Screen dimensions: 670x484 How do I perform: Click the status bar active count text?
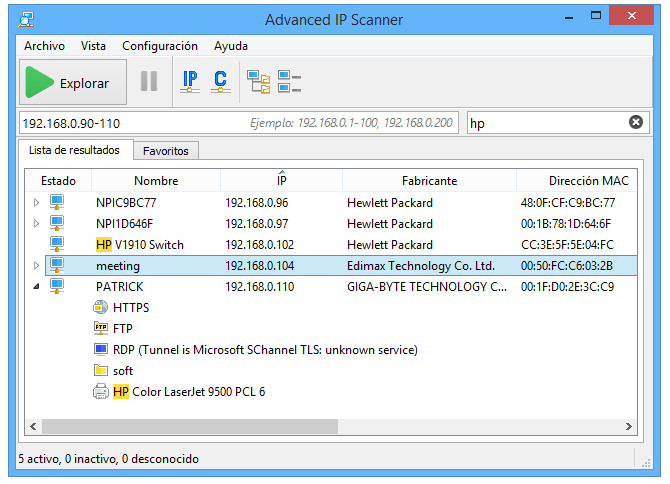[x=109, y=459]
